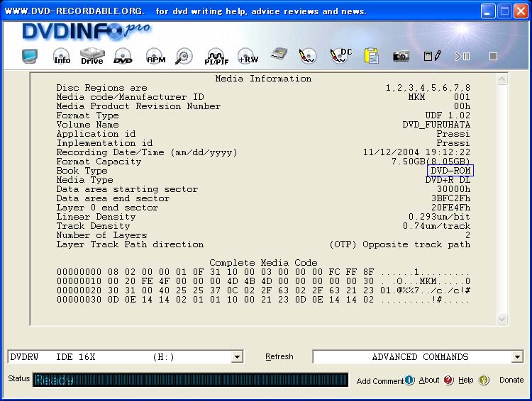Click the play/pause toolbar button
Viewport: 532px width, 401px height.
(462, 56)
